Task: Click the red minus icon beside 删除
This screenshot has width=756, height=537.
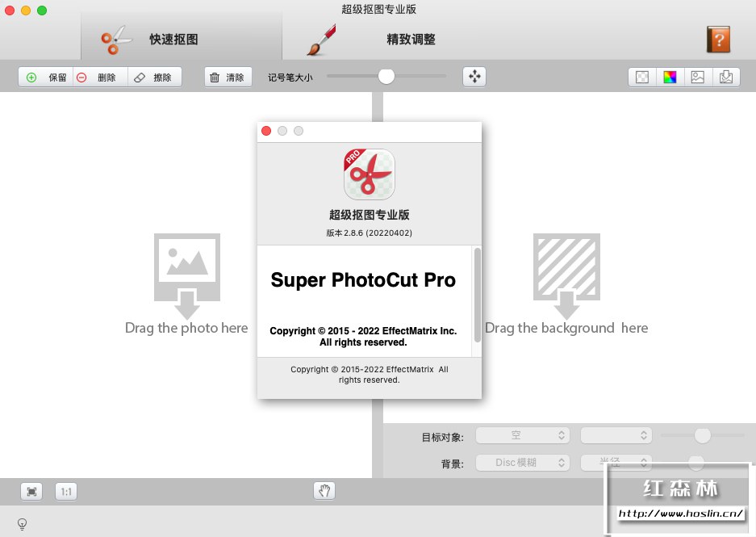Action: click(82, 78)
